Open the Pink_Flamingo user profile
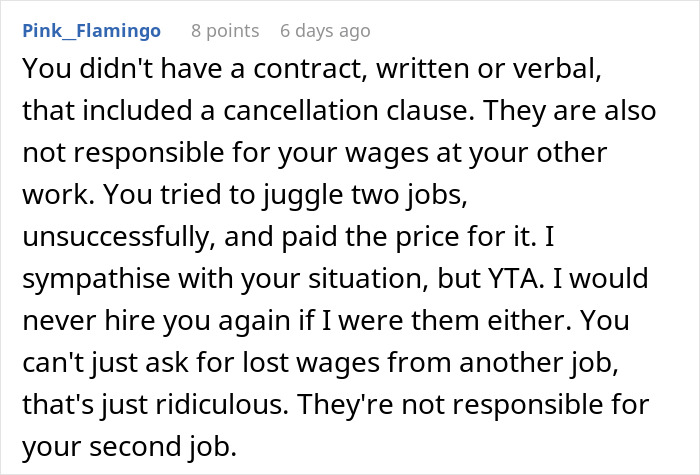This screenshot has width=700, height=475. point(90,31)
